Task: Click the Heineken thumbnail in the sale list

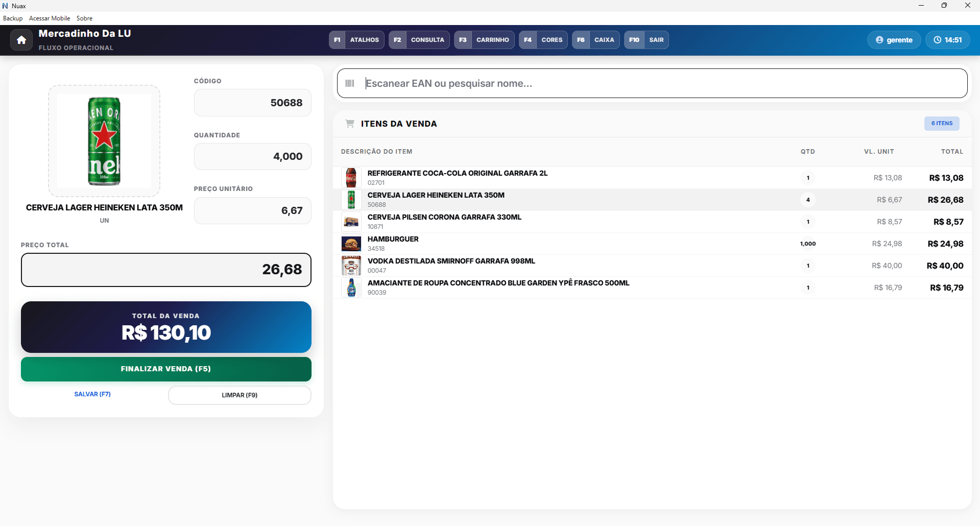Action: 351,200
